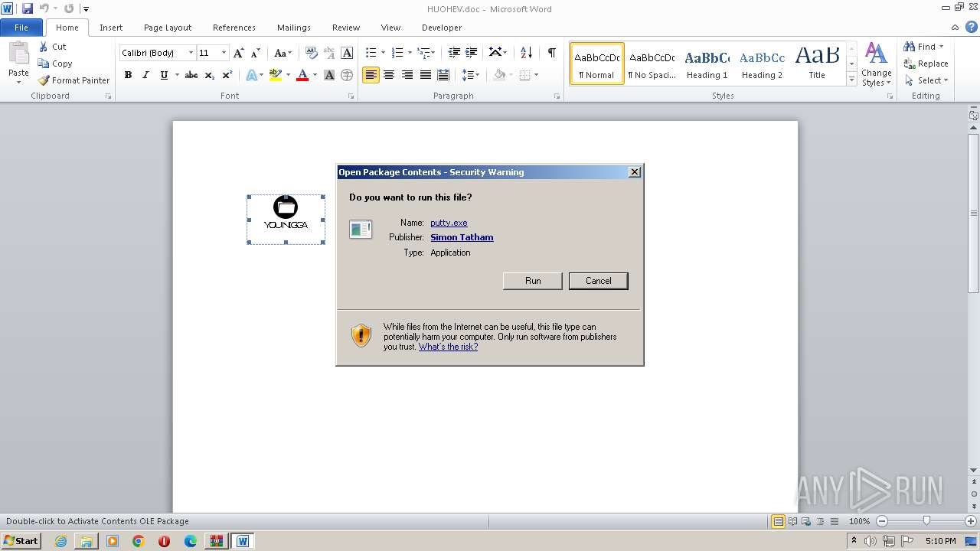Open the Change Case dropdown
Viewport: 980px width, 551px height.
tap(283, 53)
